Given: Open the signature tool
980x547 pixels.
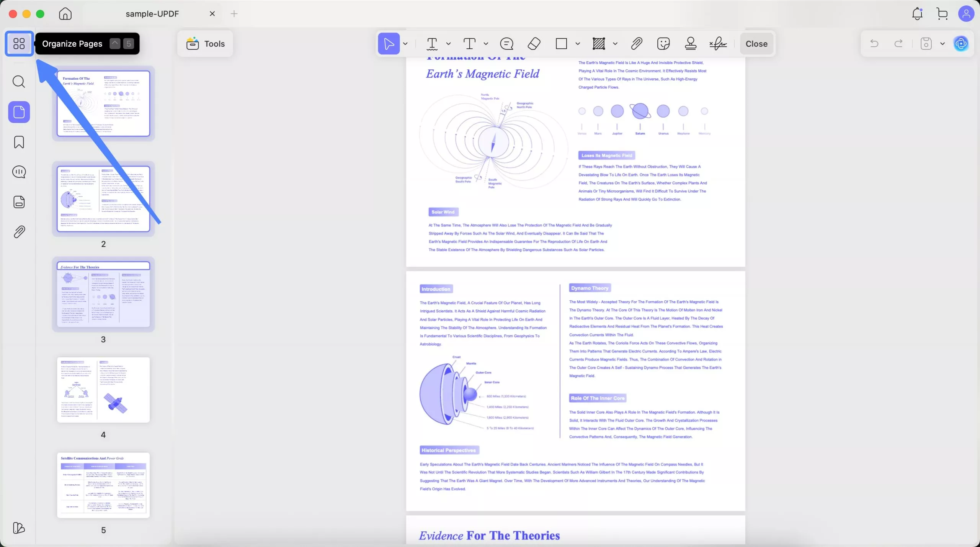Looking at the screenshot, I should tap(718, 44).
